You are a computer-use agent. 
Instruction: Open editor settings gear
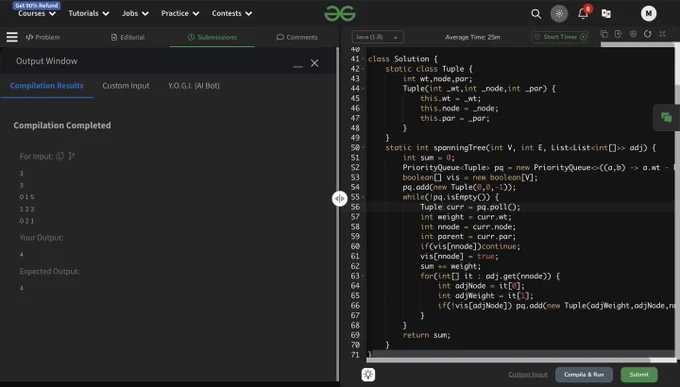tap(633, 34)
